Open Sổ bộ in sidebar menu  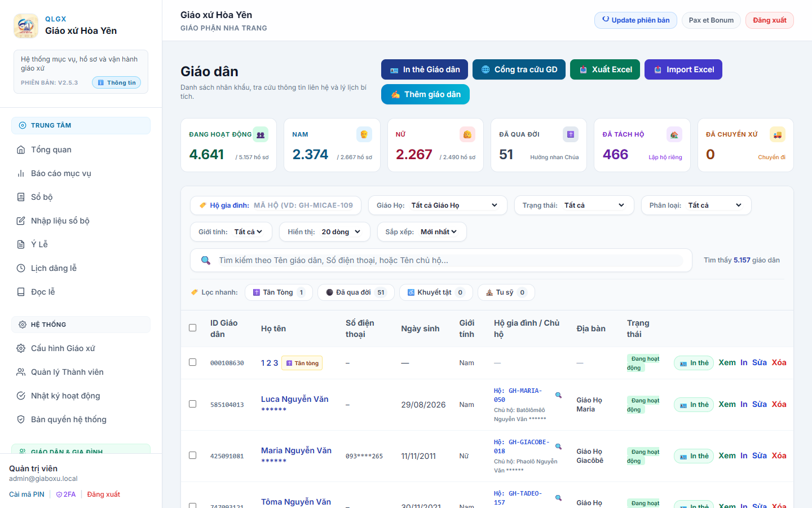point(81,197)
